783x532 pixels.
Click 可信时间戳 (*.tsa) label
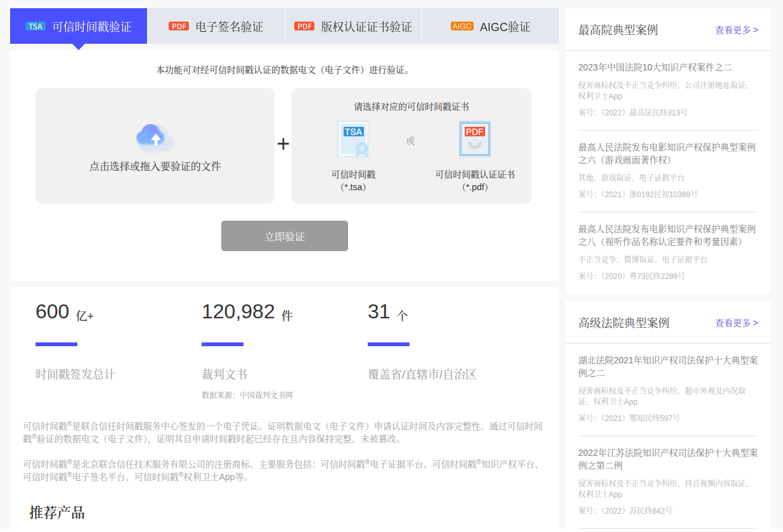[x=353, y=181]
